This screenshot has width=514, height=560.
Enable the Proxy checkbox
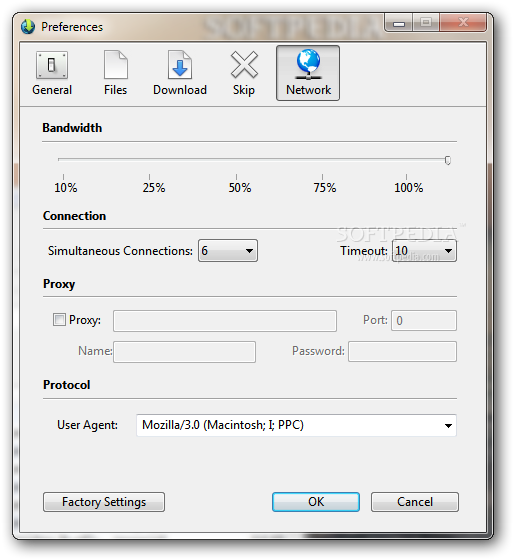(59, 320)
